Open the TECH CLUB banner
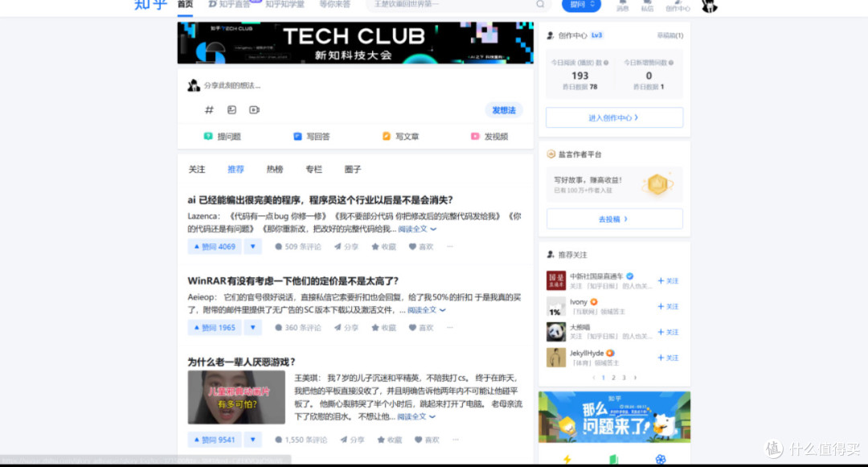The image size is (868, 467). pos(355,43)
